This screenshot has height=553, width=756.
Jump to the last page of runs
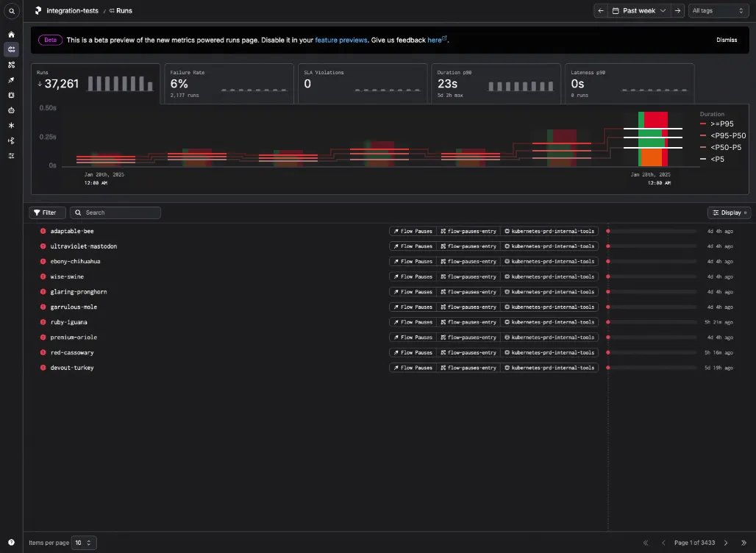[x=744, y=543]
